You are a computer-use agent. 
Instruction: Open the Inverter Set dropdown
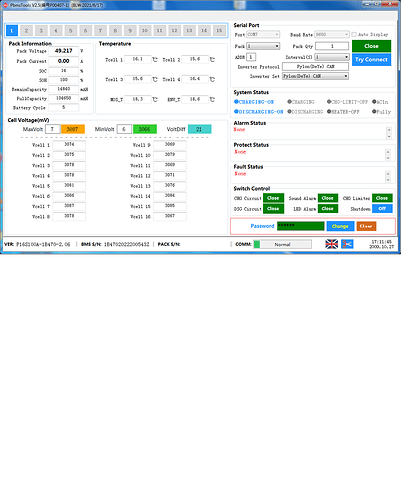tap(315, 76)
